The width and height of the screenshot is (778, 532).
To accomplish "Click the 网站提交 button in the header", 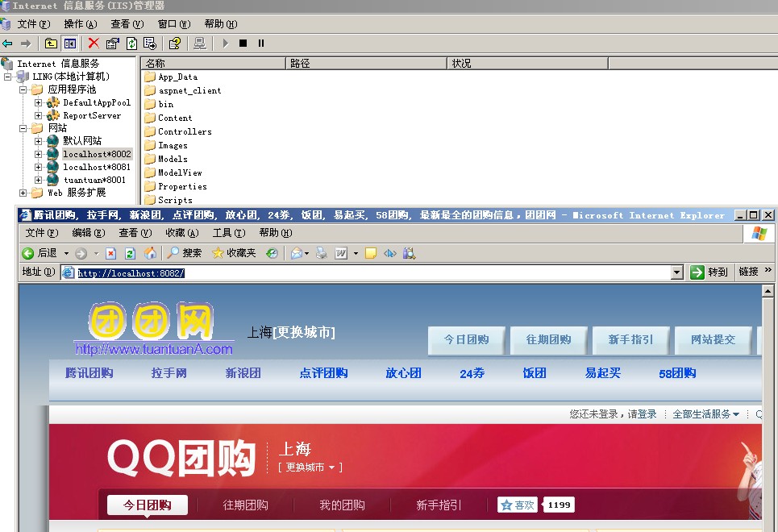I will click(x=713, y=340).
